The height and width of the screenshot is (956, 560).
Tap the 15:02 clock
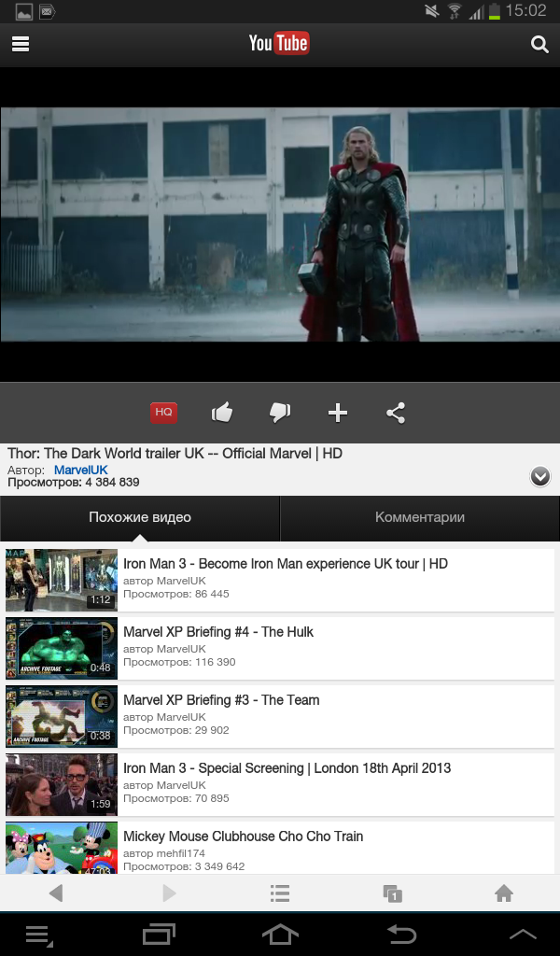pos(525,10)
